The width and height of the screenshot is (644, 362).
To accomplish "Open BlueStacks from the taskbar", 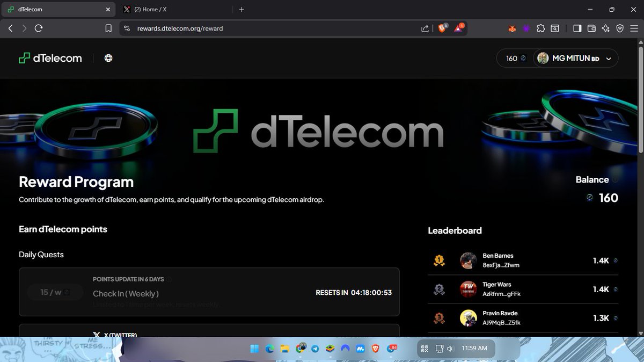I will pos(331,349).
